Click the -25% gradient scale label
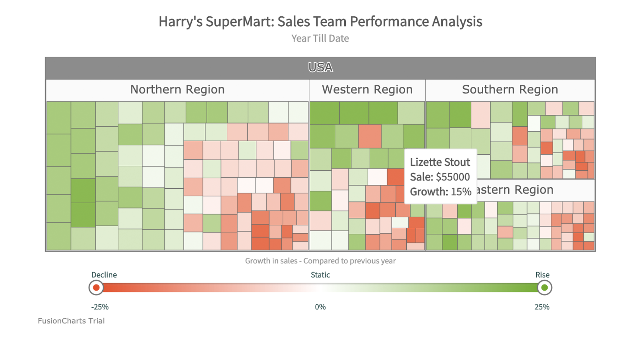Screen dimensions: 644x337 click(x=100, y=307)
